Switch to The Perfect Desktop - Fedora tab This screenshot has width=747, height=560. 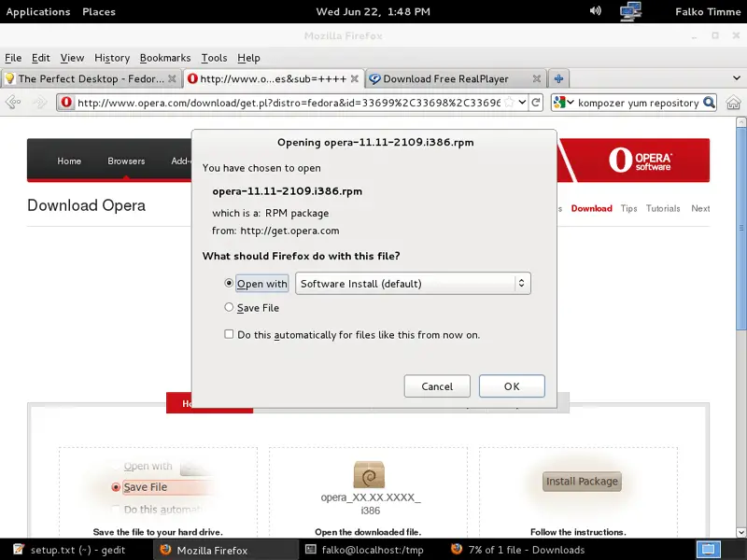click(92, 78)
